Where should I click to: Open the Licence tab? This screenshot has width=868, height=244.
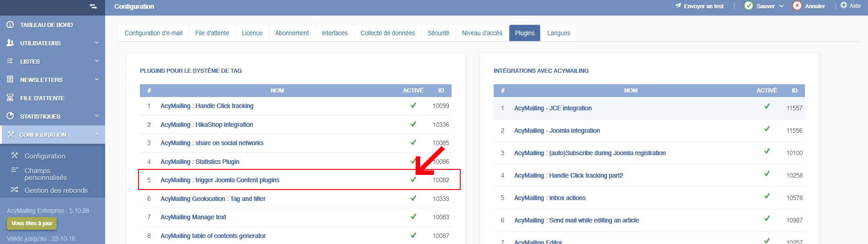point(252,33)
